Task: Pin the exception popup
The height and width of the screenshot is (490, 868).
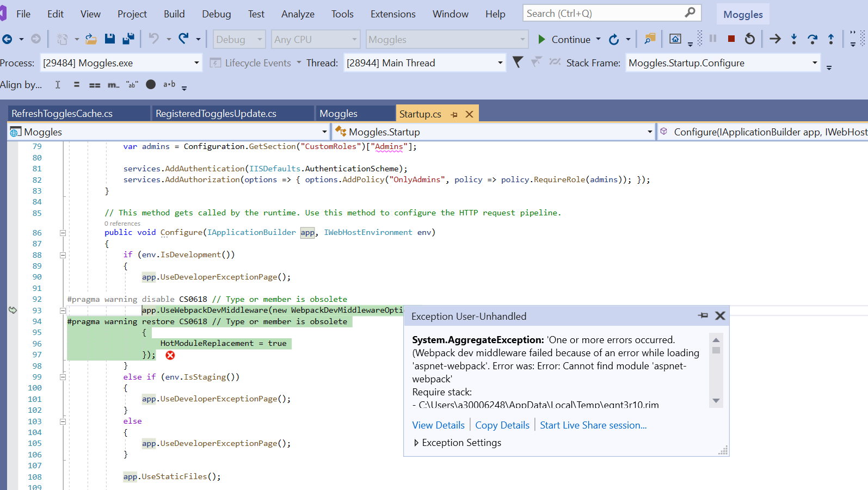Action: [x=703, y=315]
